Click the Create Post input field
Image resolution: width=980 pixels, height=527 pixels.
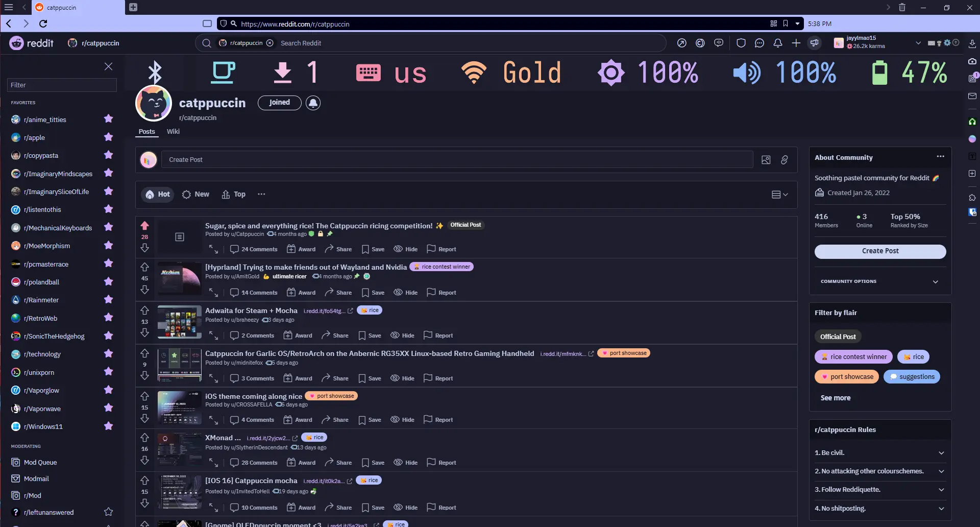click(x=457, y=160)
